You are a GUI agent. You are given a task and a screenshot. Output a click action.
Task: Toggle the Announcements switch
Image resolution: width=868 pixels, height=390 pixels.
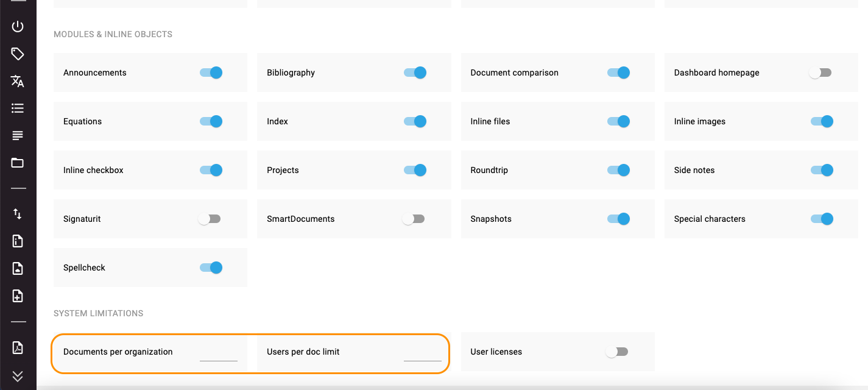pos(211,73)
